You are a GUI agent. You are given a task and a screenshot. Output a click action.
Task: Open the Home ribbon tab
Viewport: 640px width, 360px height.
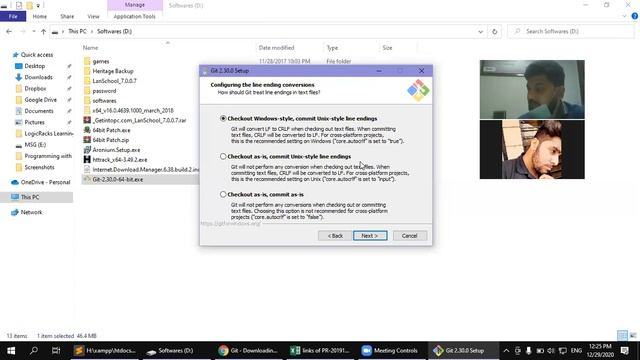pyautogui.click(x=40, y=16)
